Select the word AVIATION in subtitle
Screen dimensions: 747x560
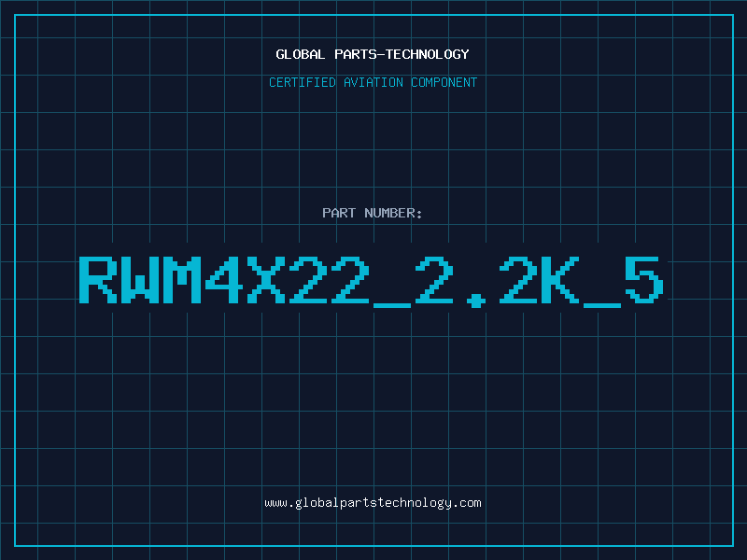(373, 82)
